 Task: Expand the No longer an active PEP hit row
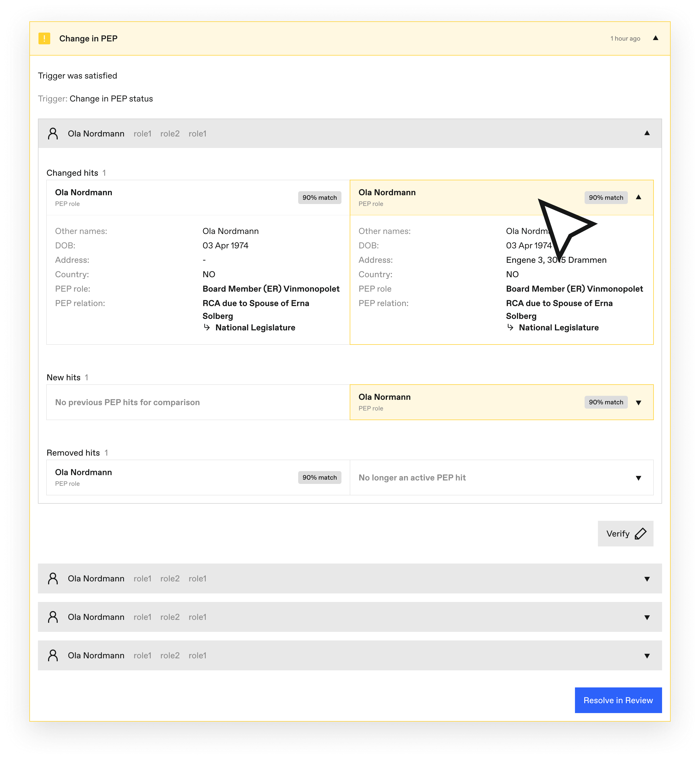tap(638, 478)
